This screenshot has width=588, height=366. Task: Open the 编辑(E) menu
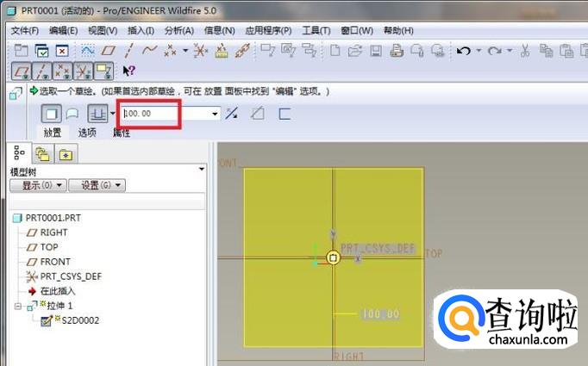click(x=64, y=30)
